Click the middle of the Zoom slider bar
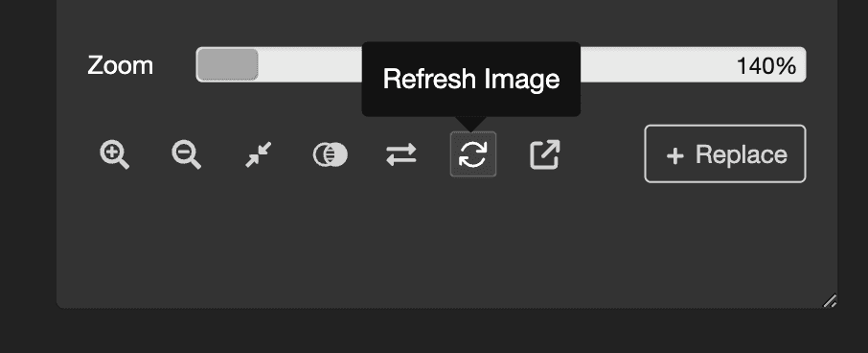 click(501, 64)
